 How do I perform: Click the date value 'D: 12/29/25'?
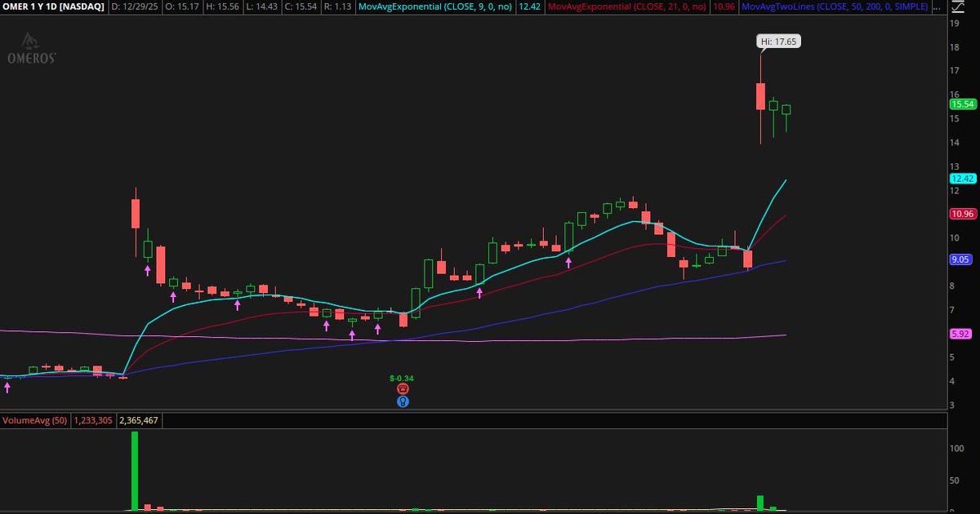coord(135,7)
